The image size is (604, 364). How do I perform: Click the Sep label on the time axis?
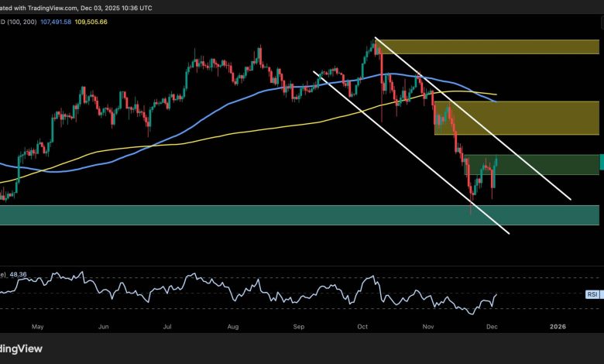(298, 328)
